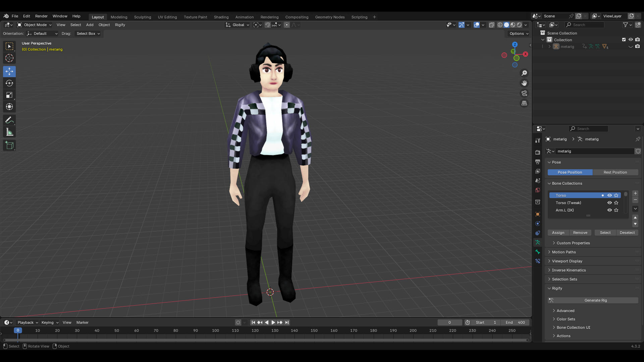Image resolution: width=644 pixels, height=362 pixels.
Task: Open the Rigify menu in the header
Action: [x=120, y=25]
